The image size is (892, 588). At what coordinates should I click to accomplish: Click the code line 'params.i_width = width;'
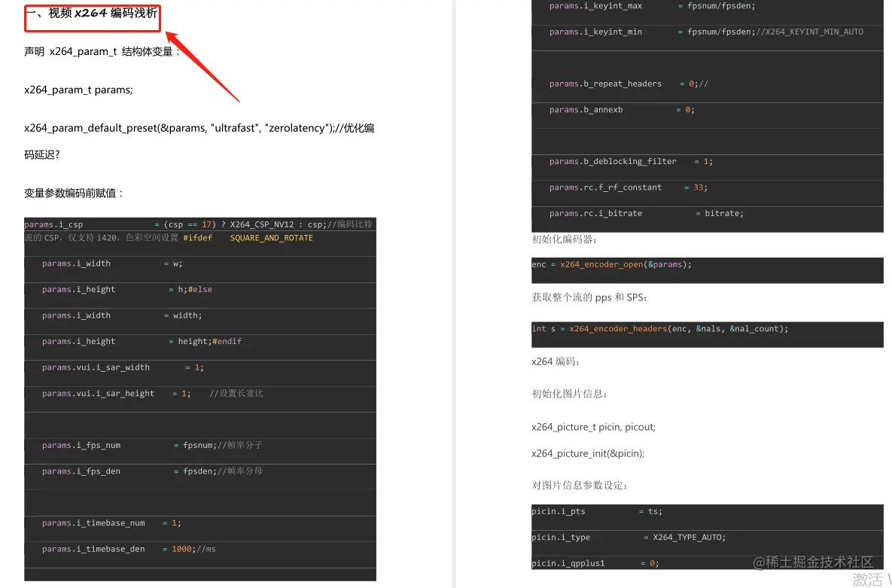(x=122, y=315)
